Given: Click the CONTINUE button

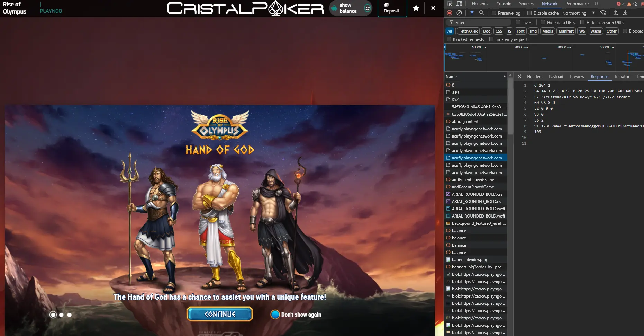Looking at the screenshot, I should (220, 314).
